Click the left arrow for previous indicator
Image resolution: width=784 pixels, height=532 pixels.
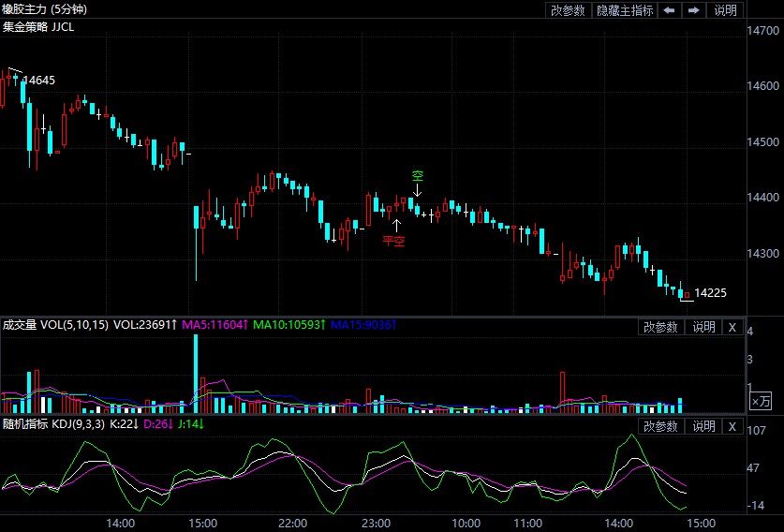coord(669,10)
